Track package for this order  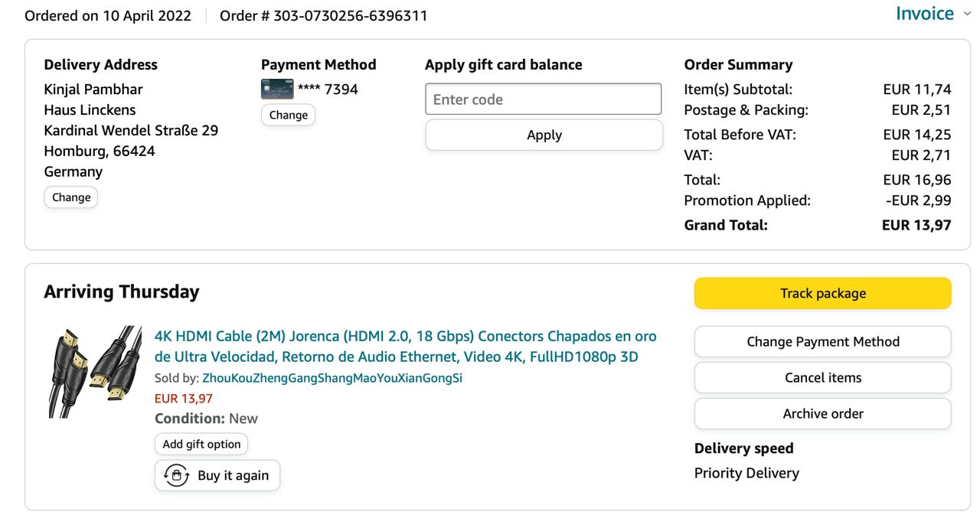(x=822, y=293)
